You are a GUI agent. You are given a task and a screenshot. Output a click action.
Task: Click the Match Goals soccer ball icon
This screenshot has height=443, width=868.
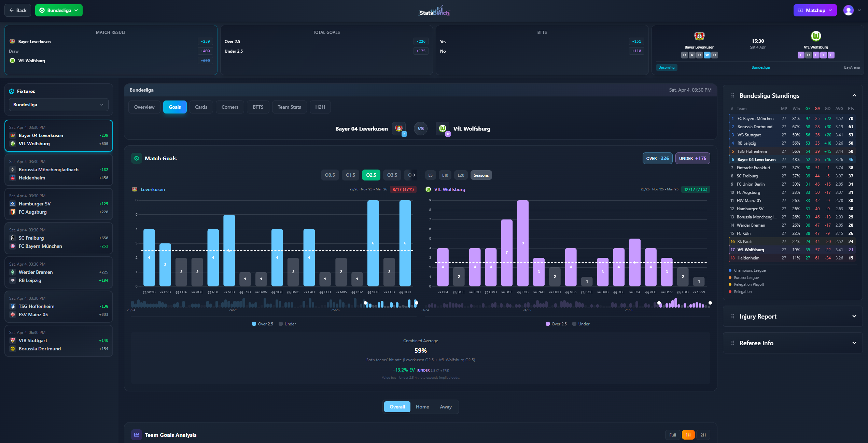pos(137,158)
